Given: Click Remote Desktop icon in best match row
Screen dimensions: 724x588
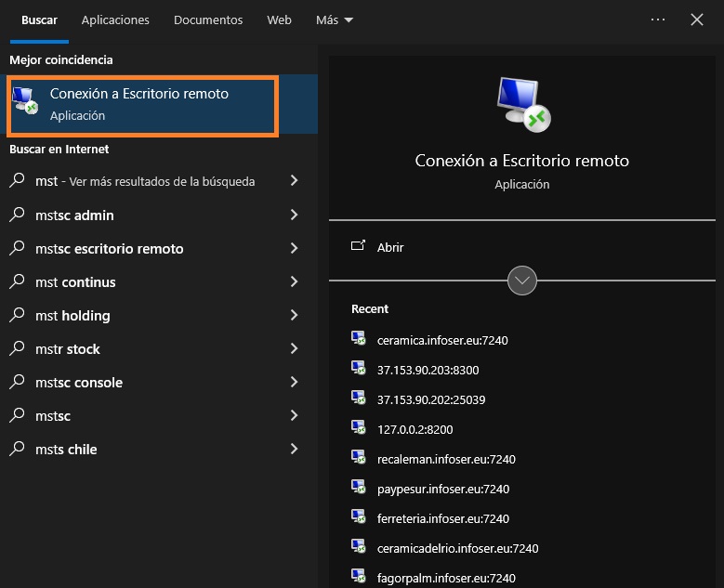Looking at the screenshot, I should coord(25,100).
